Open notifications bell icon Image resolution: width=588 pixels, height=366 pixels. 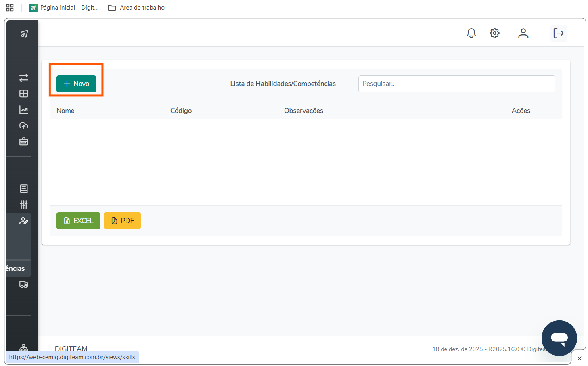coord(471,33)
